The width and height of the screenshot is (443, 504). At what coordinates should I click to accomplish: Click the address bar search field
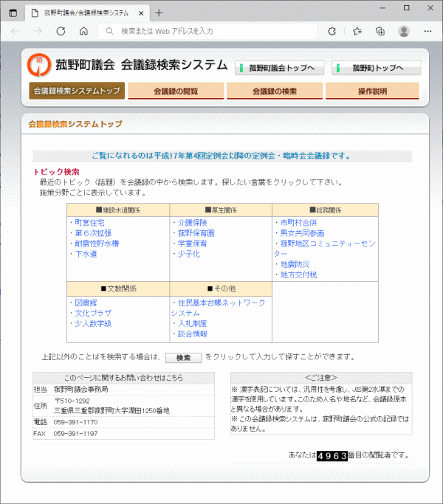(x=207, y=31)
